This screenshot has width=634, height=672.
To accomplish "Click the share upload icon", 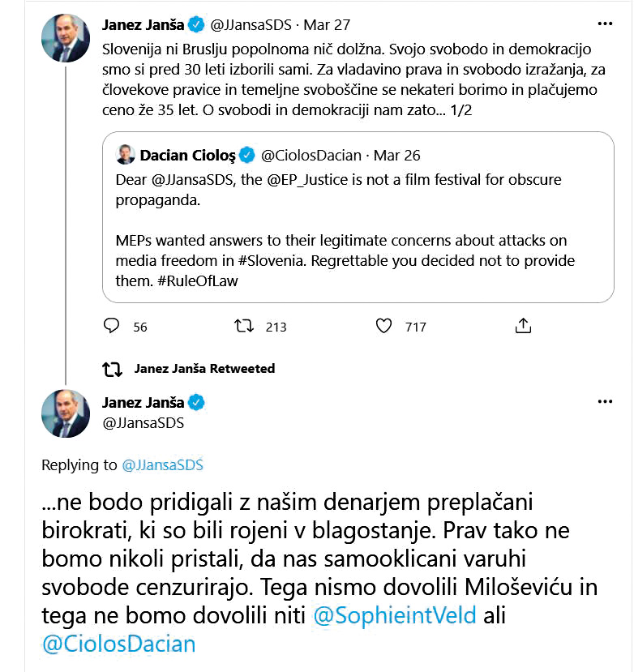I will (x=524, y=326).
